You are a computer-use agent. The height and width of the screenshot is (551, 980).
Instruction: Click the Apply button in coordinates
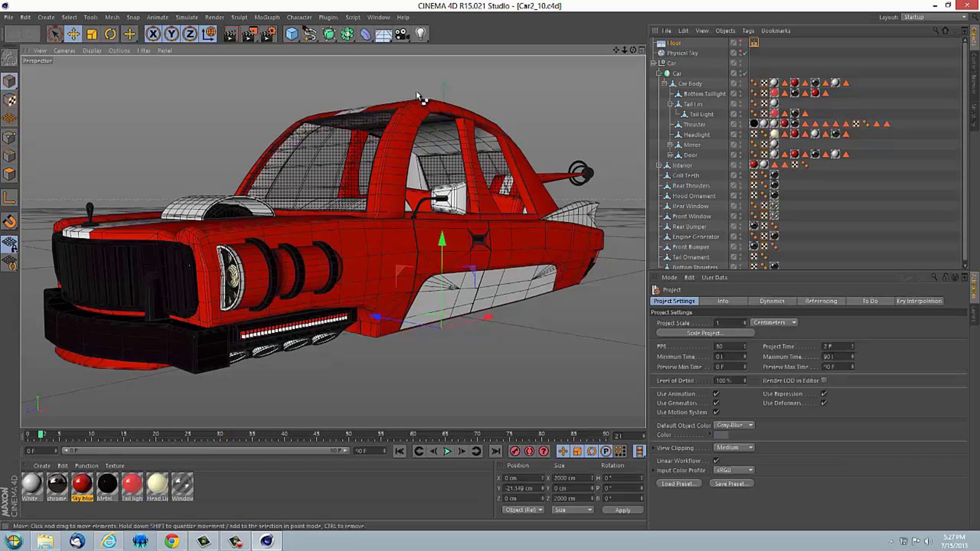pyautogui.click(x=623, y=510)
